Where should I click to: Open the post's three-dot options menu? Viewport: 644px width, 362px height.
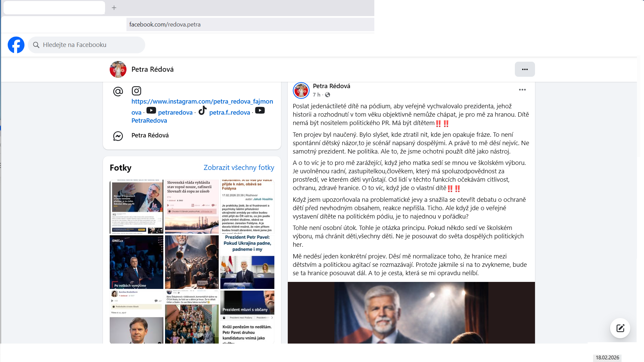[522, 90]
